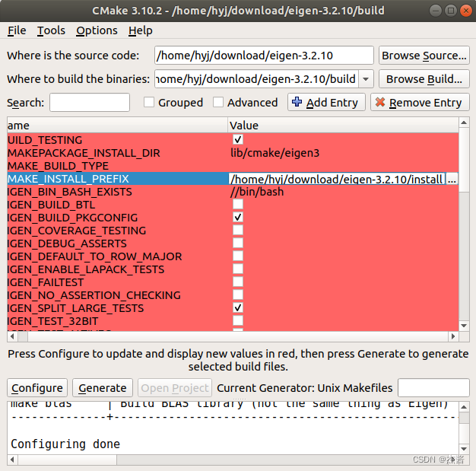Click the //bin/bash value

[257, 192]
